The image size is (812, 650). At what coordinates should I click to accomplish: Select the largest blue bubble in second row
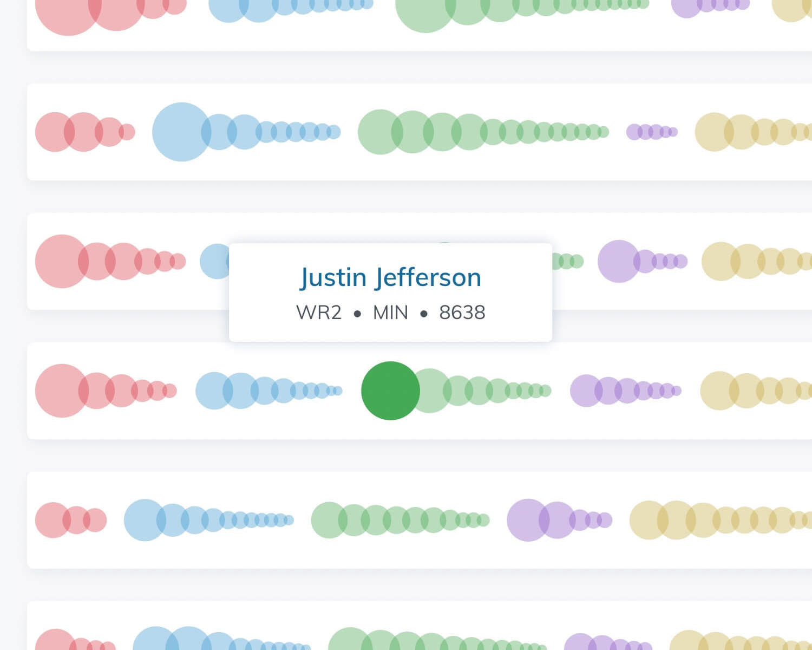point(181,132)
